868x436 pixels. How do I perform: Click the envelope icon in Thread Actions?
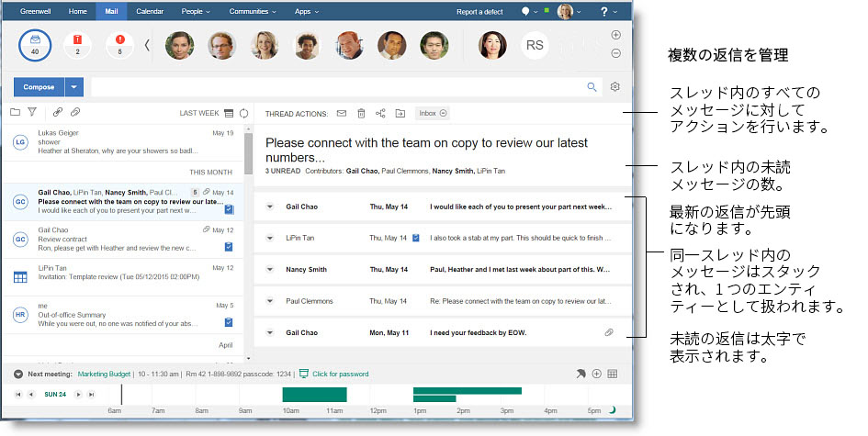(x=342, y=114)
